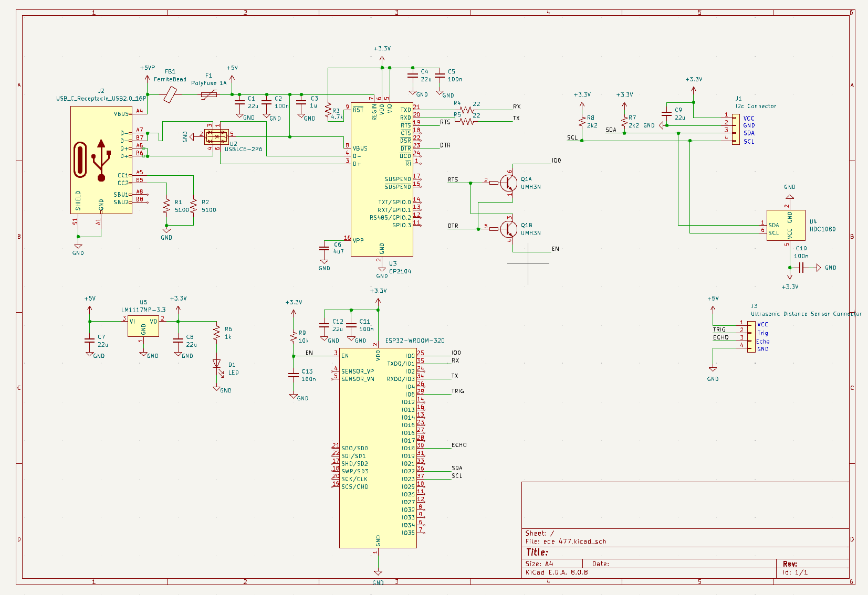Click the Q1A UMH3N transistor symbol

point(507,183)
